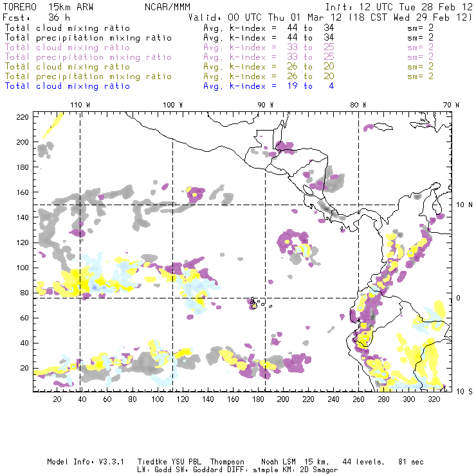476x476 pixels.
Task: Click the "110 W" longitude label
Action: click(80, 105)
